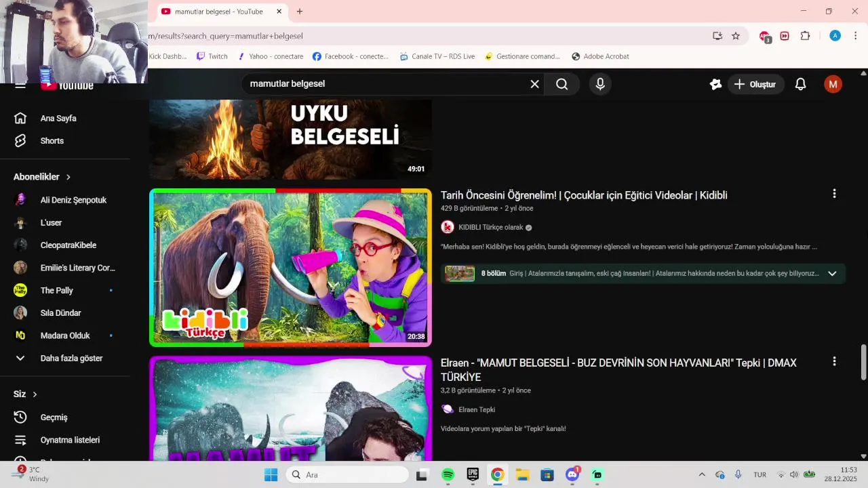This screenshot has height=488, width=868.
Task: Open Discord from the taskbar
Action: click(x=572, y=474)
